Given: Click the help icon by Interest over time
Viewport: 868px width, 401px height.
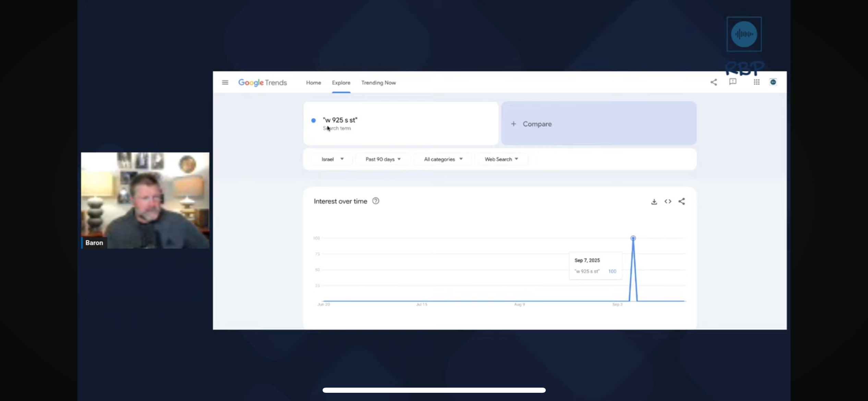Looking at the screenshot, I should pyautogui.click(x=376, y=201).
